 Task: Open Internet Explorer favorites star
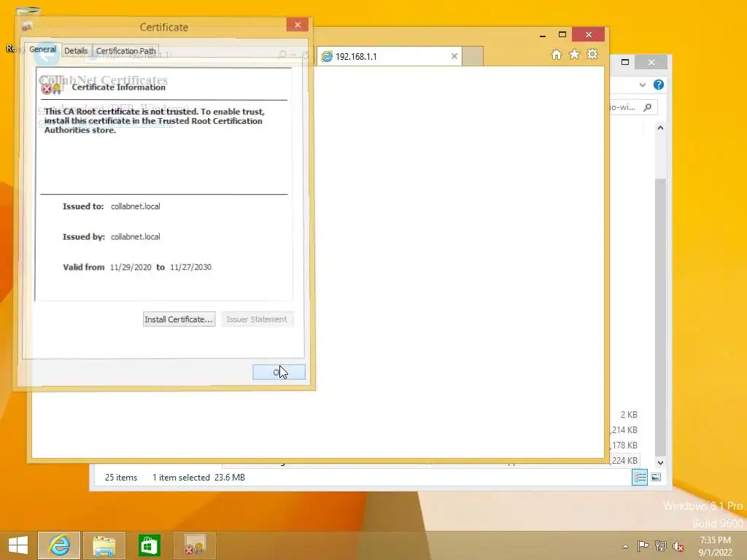pyautogui.click(x=575, y=55)
